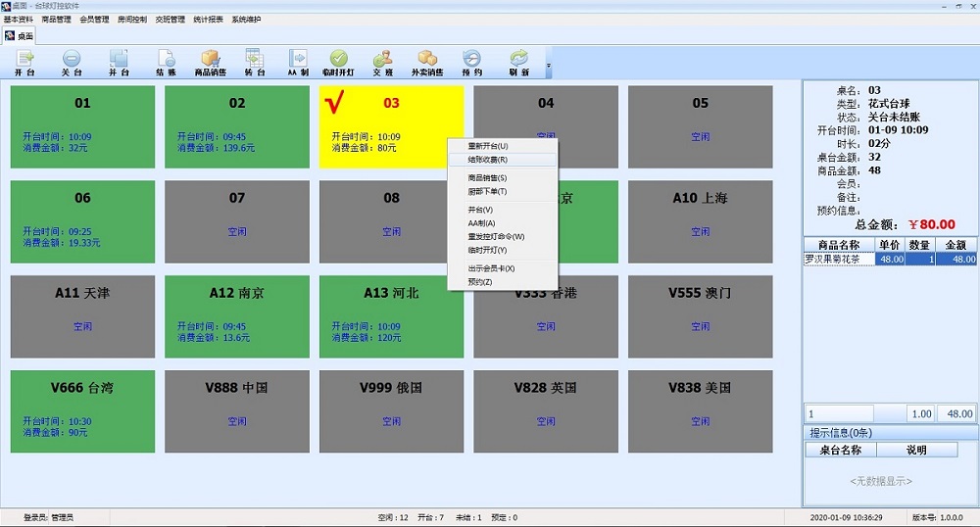
Task: Select table 06 tile
Action: [82, 221]
